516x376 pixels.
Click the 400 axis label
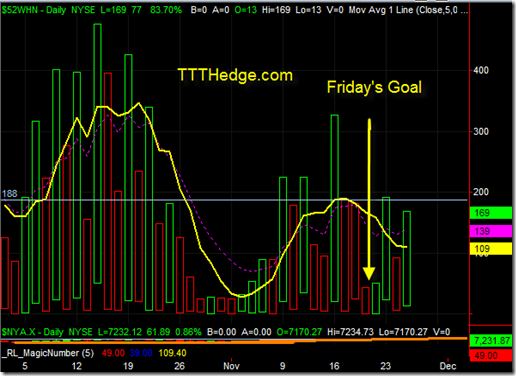[481, 70]
